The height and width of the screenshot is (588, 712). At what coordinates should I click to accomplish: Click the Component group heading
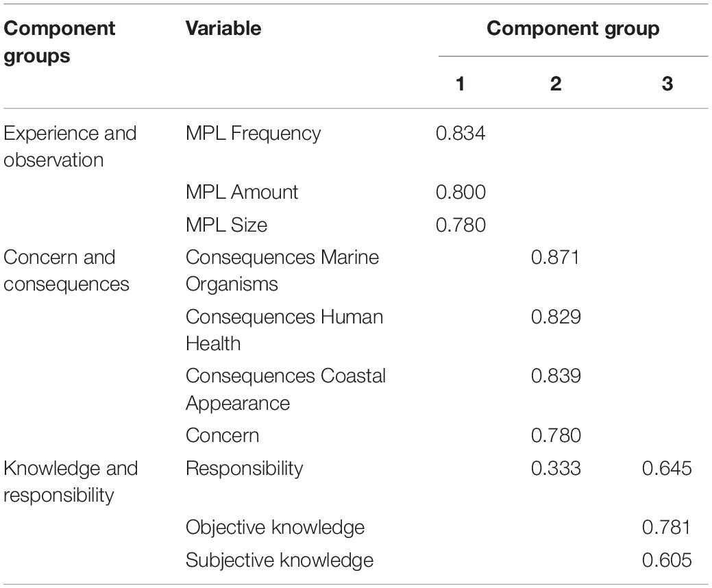[x=573, y=29]
